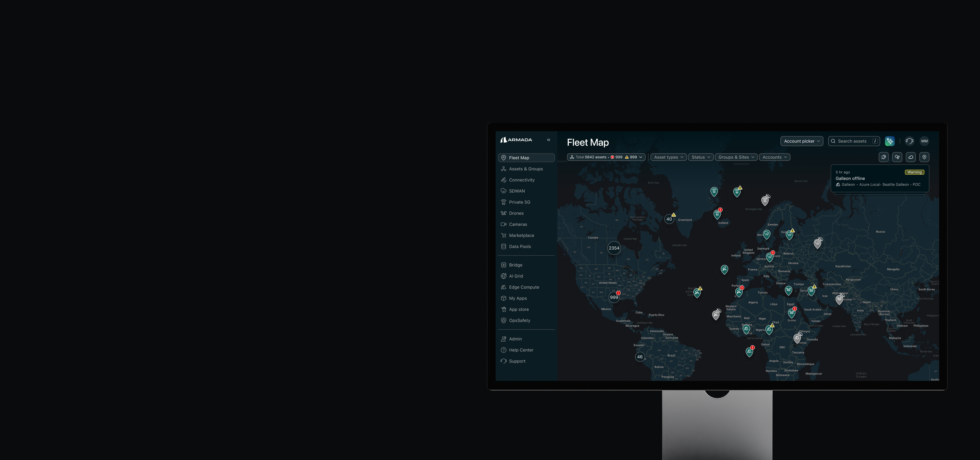Click the yellow Warning badge on alert
980x460 pixels.
click(914, 172)
